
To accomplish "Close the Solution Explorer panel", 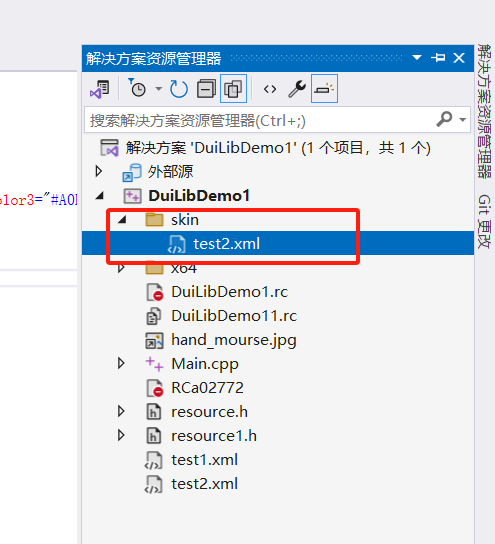I will [x=459, y=58].
